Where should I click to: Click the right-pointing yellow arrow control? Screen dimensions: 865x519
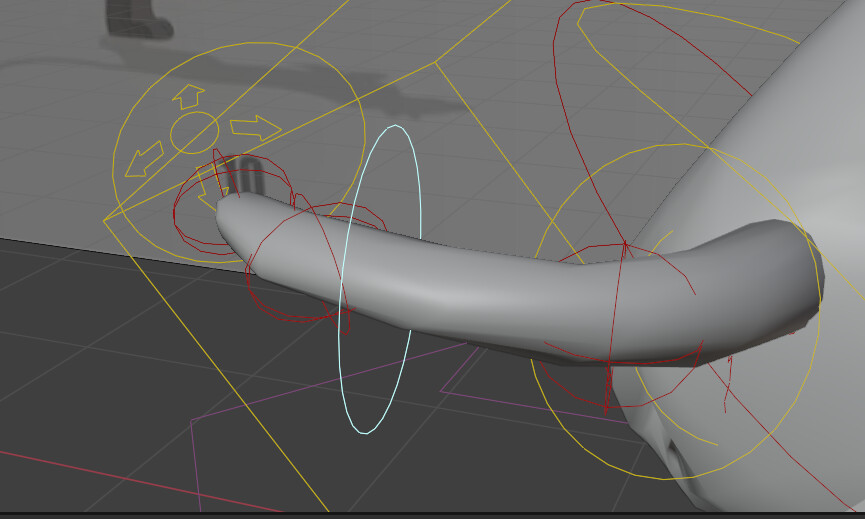[x=255, y=127]
